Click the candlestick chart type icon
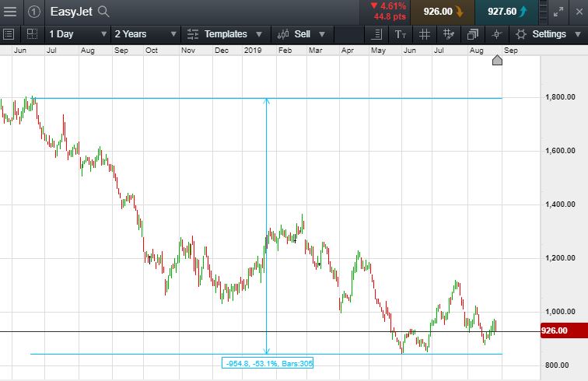588x381 pixels. pyautogui.click(x=283, y=34)
